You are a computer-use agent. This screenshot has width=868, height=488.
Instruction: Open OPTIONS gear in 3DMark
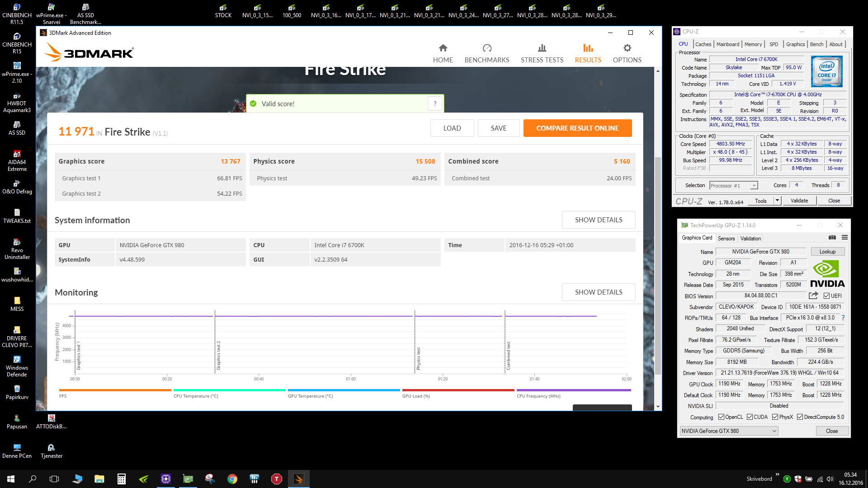pyautogui.click(x=627, y=53)
